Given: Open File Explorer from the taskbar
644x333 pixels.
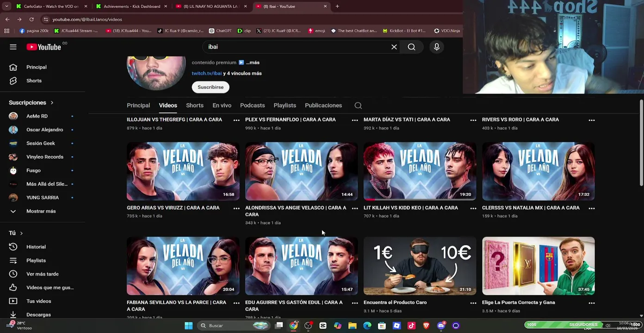Looking at the screenshot, I should pyautogui.click(x=353, y=326).
